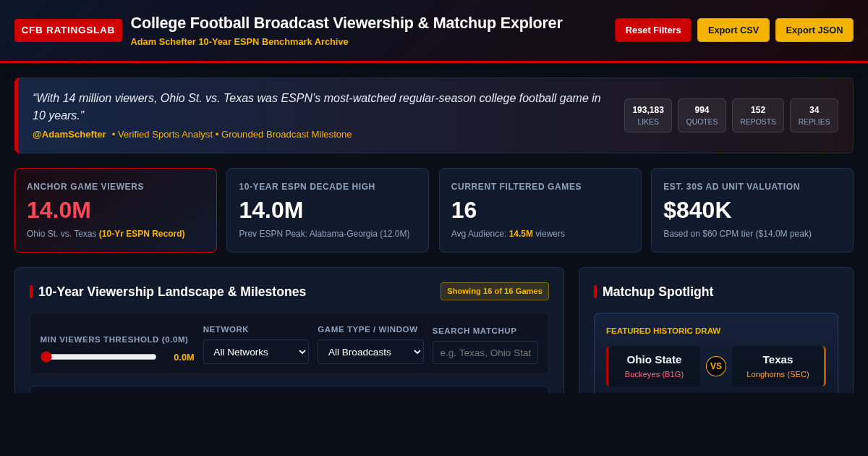Click the 994 Quotes stat
The image size is (868, 456).
(x=702, y=116)
